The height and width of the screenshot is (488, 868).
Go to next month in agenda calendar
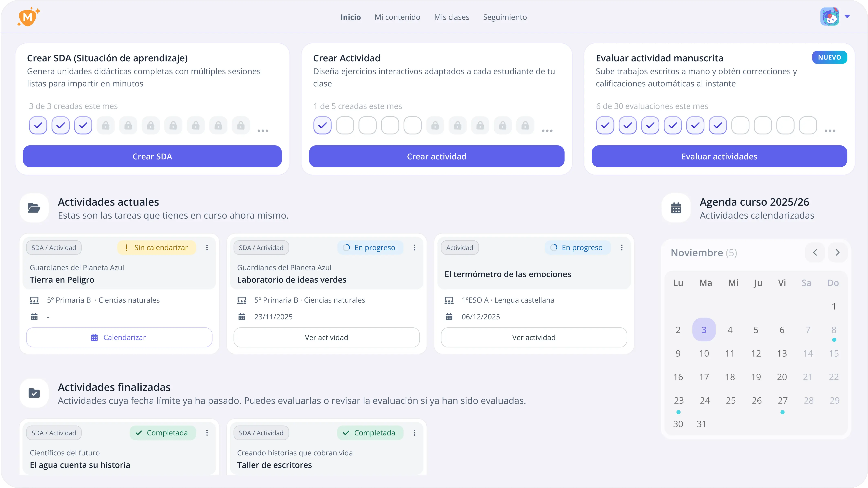837,252
